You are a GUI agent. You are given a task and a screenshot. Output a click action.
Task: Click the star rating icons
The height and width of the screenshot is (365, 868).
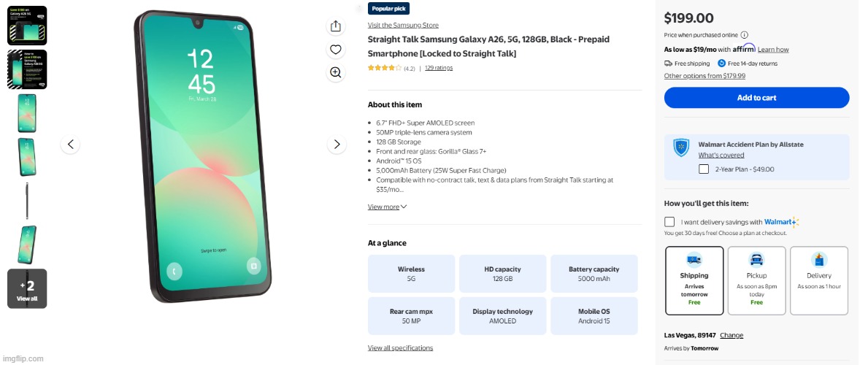coord(384,68)
